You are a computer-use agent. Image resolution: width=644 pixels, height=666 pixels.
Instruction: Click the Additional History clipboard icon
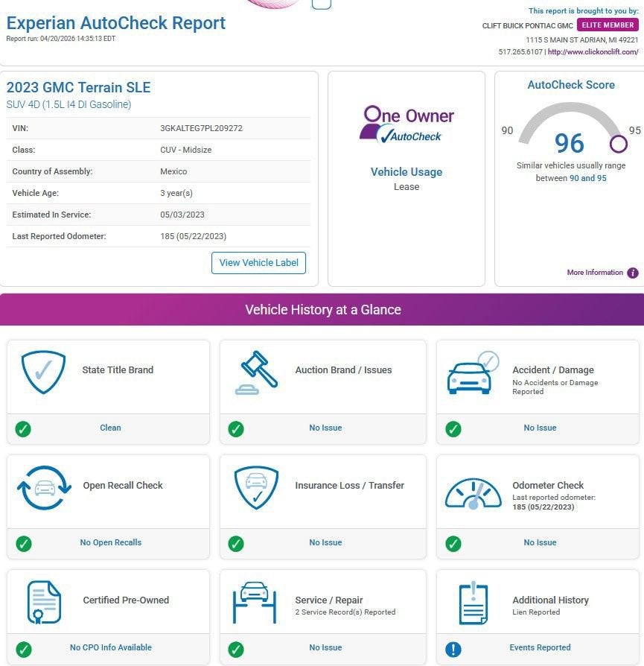point(473,603)
